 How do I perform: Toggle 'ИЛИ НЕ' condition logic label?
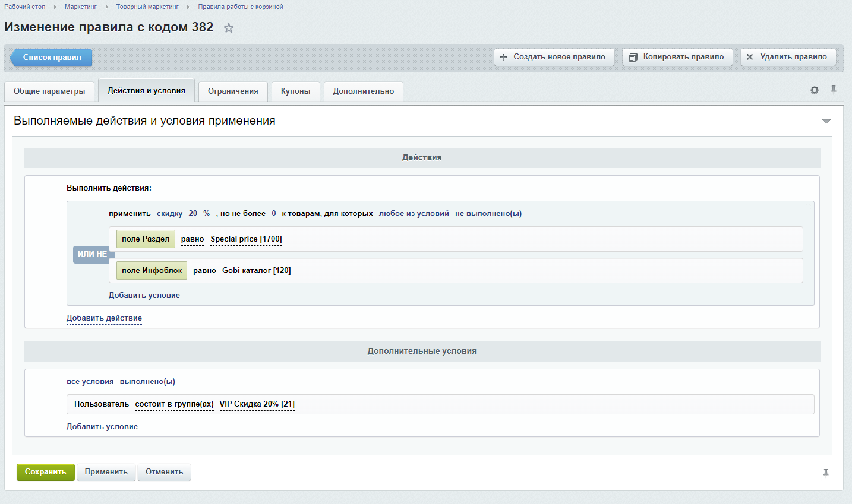[x=92, y=254]
